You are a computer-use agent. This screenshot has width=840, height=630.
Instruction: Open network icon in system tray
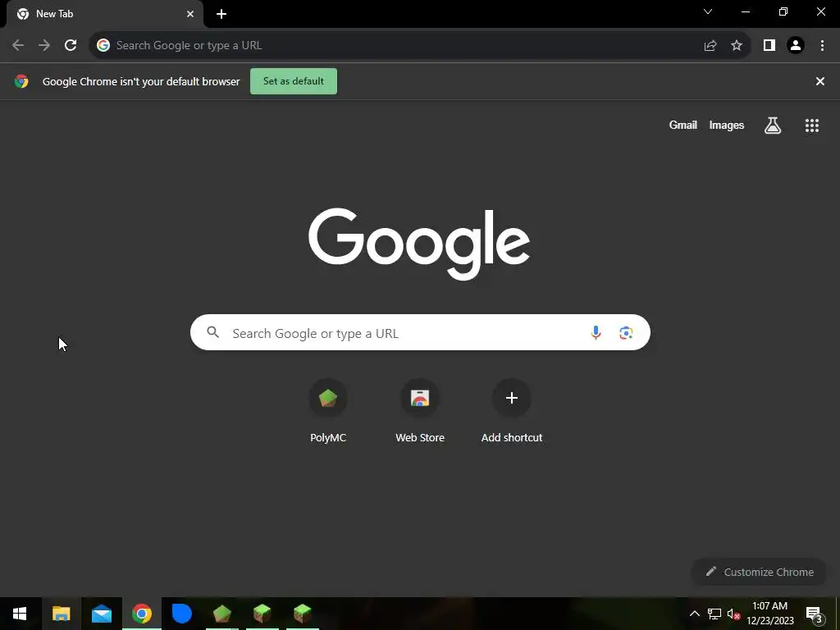coord(714,614)
